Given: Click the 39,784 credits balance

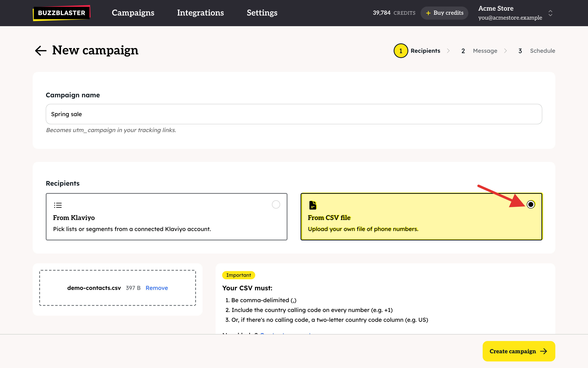Looking at the screenshot, I should click(394, 13).
